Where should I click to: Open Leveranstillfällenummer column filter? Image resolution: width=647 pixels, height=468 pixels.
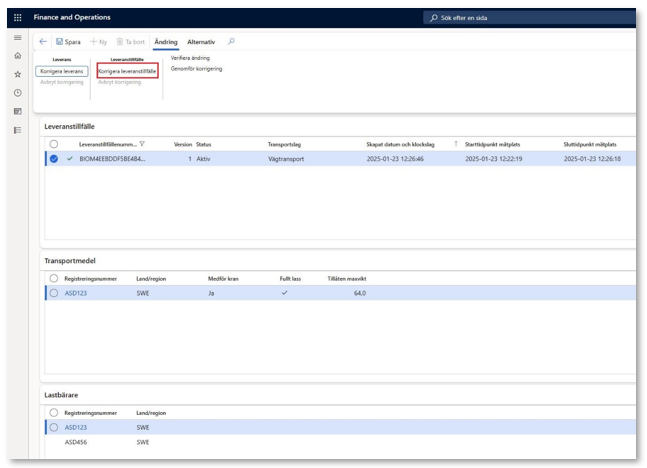142,144
